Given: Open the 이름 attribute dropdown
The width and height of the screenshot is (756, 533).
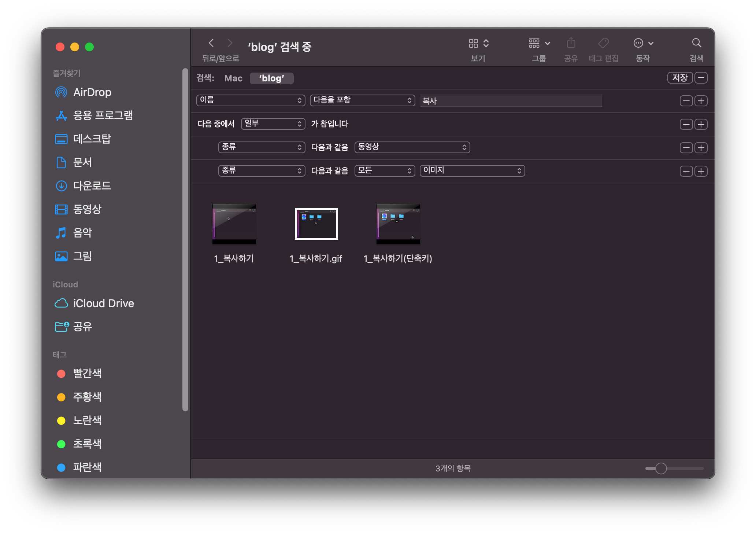Looking at the screenshot, I should (251, 100).
